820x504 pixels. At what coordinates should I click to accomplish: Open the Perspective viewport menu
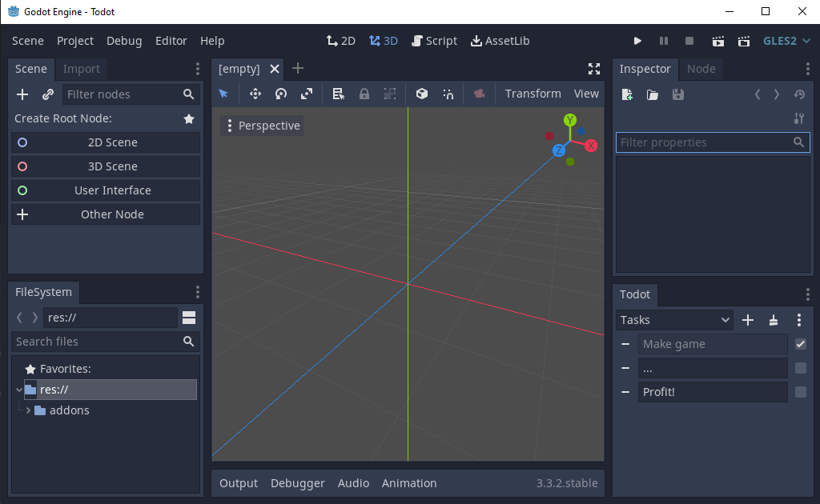[x=262, y=126]
